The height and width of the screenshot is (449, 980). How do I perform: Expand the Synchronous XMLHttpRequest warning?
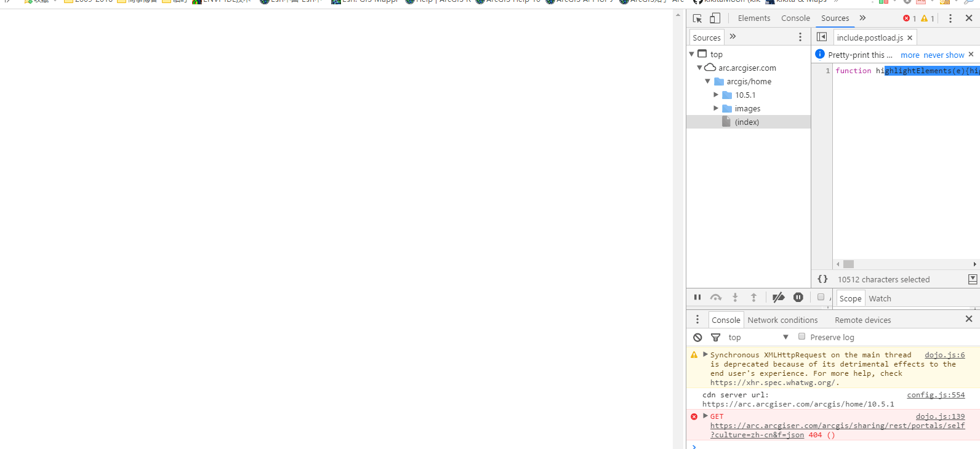point(705,354)
